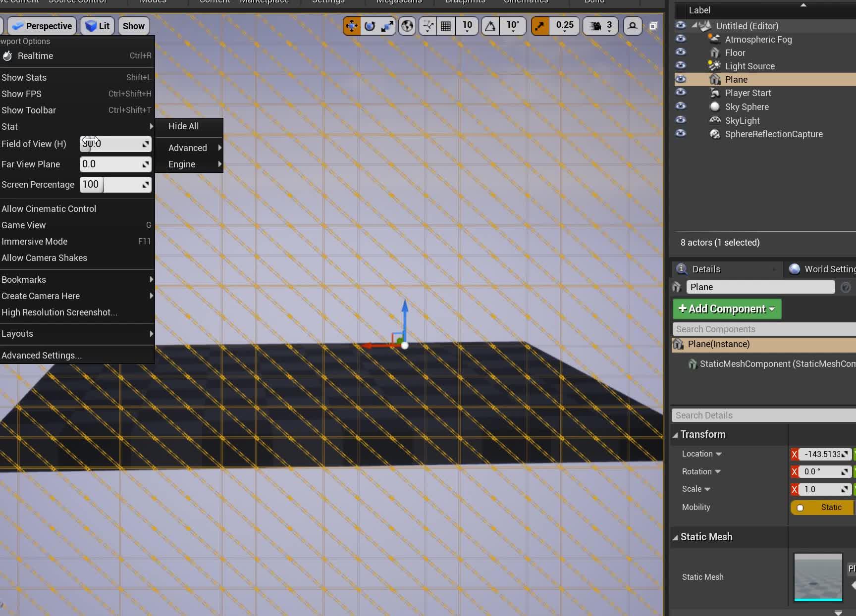Screen dimensions: 856x616
Task: Click the maximize viewport icon
Action: tap(653, 26)
